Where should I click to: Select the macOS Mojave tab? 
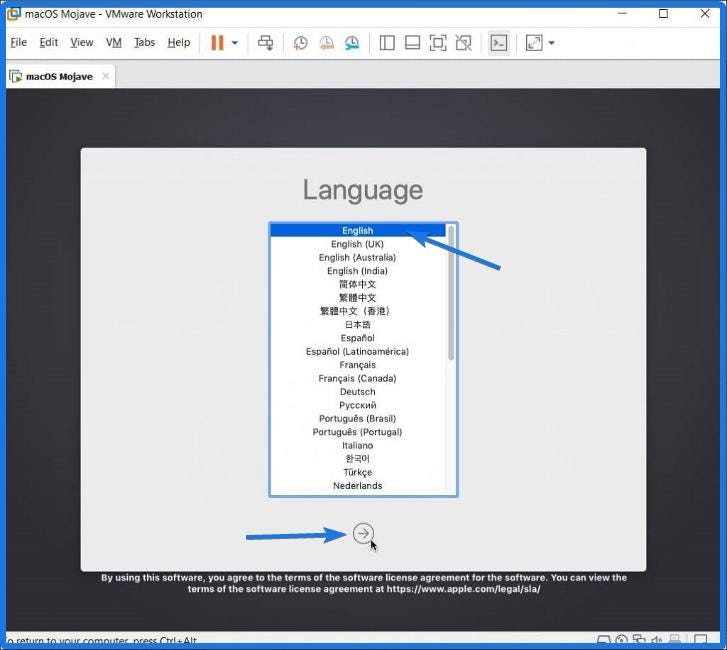(59, 76)
